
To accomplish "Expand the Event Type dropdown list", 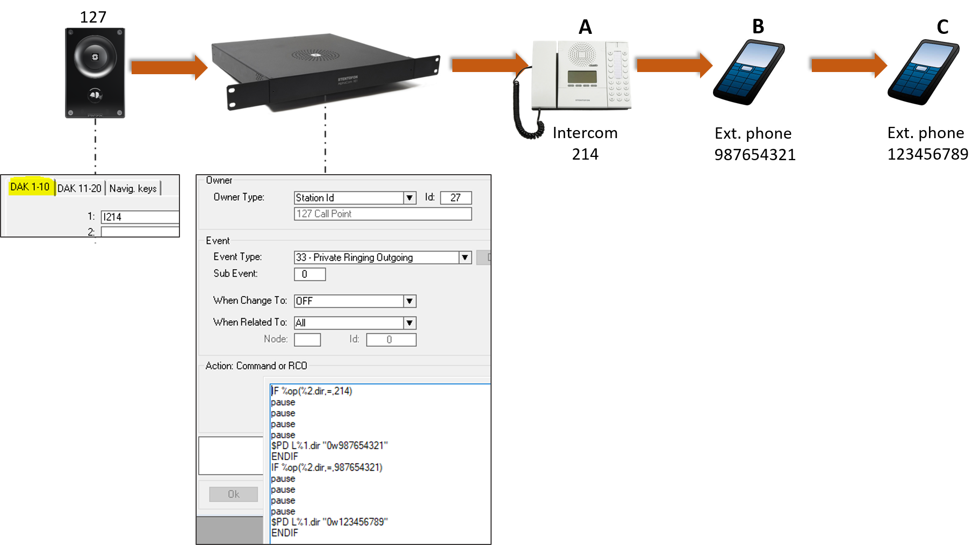I will pyautogui.click(x=465, y=257).
